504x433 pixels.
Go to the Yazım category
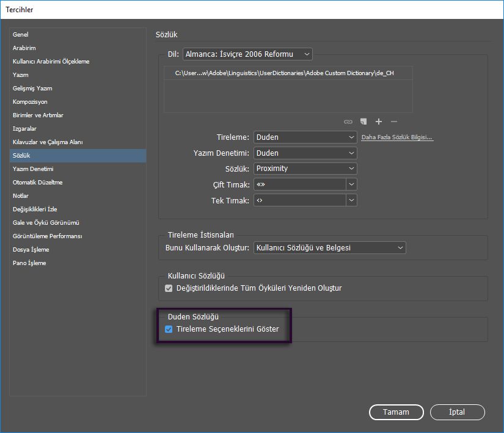78,75
